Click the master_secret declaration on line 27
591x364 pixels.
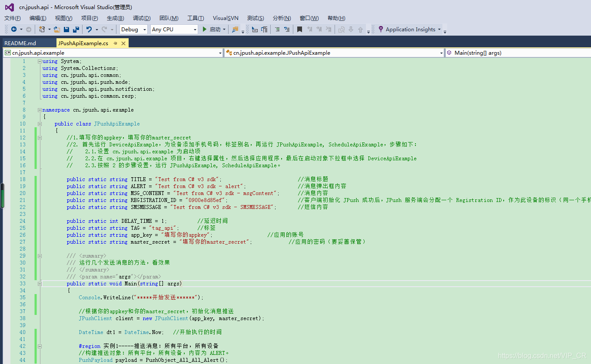coord(159,242)
